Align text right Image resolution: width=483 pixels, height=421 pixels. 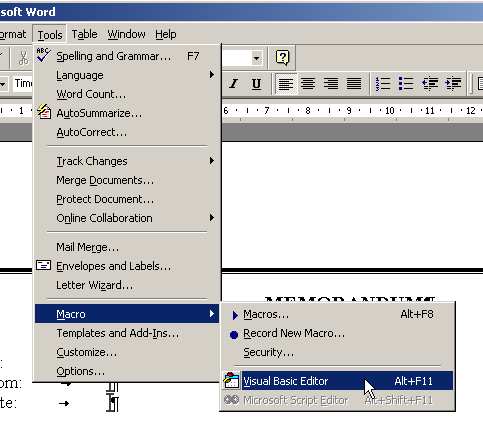tap(331, 84)
